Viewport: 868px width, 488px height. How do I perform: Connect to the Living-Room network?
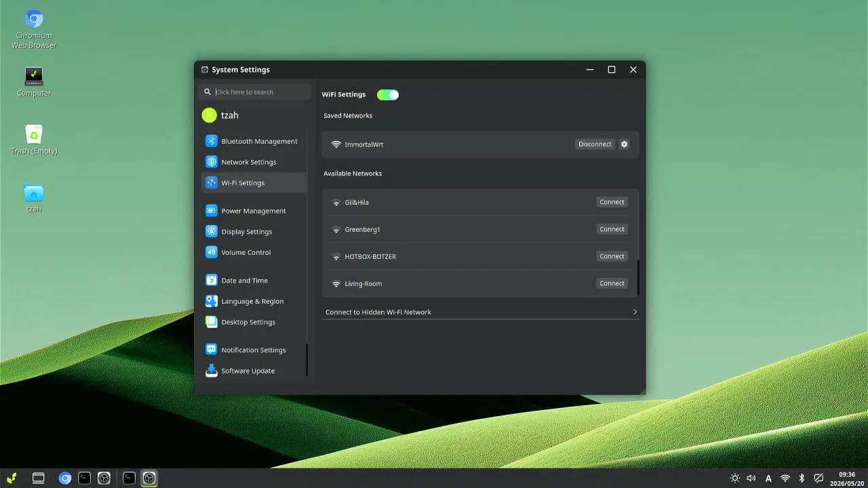(612, 283)
